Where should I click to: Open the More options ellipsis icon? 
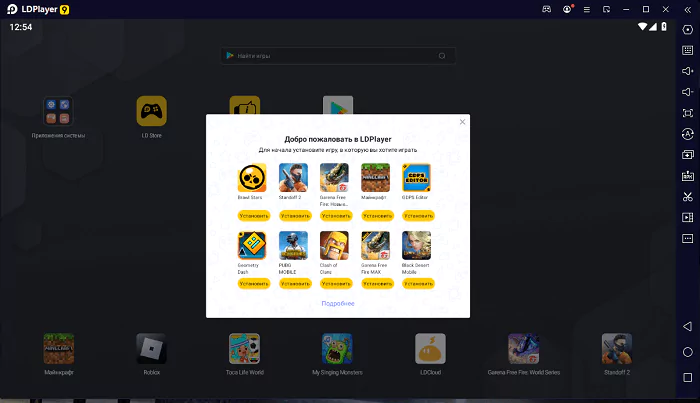coord(688,238)
